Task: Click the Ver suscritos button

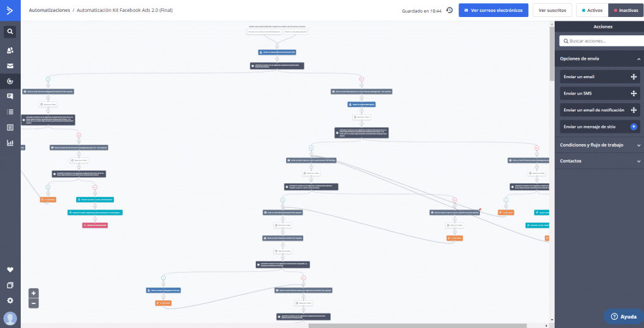Action: (552, 10)
